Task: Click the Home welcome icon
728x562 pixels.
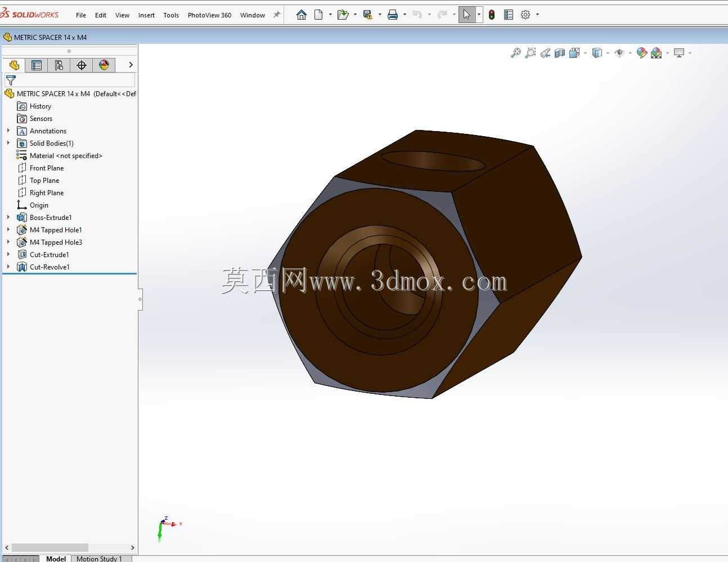Action: click(x=302, y=15)
